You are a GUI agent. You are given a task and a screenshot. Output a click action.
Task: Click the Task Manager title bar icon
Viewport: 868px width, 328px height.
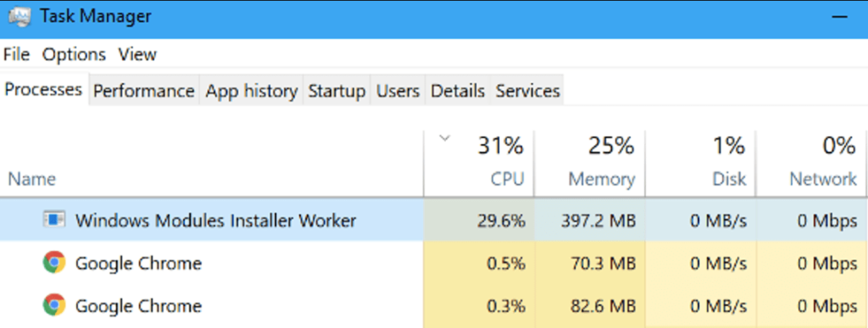coord(19,17)
